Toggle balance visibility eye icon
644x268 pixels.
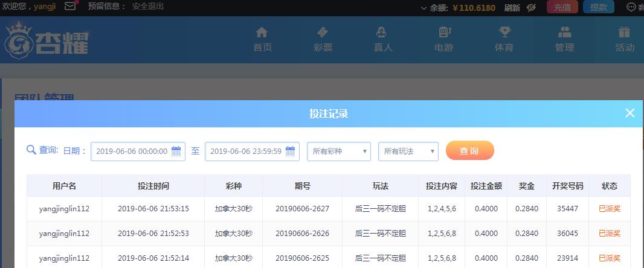coord(531,7)
